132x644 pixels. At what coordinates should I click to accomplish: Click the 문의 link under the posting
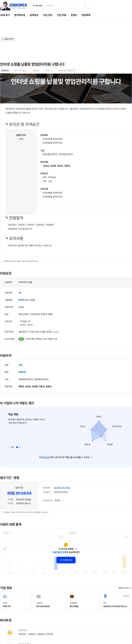pos(30,261)
